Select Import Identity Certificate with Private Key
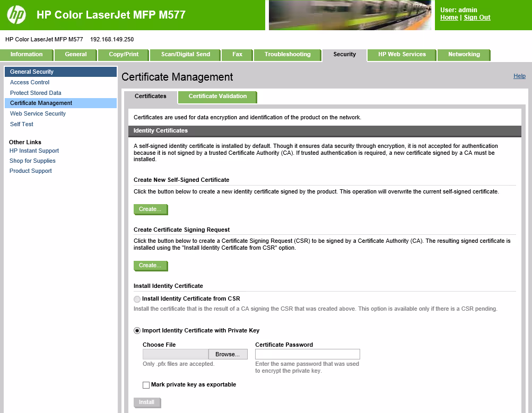Screen dimensions: 532x413 137,331
